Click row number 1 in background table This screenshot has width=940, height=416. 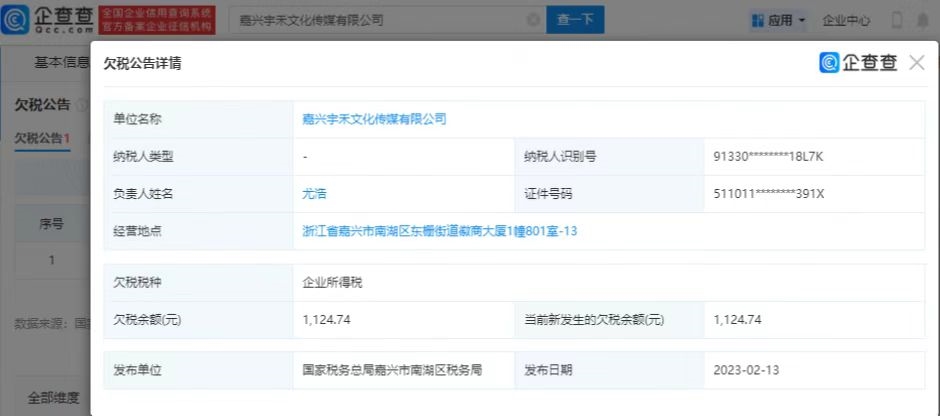[x=52, y=260]
